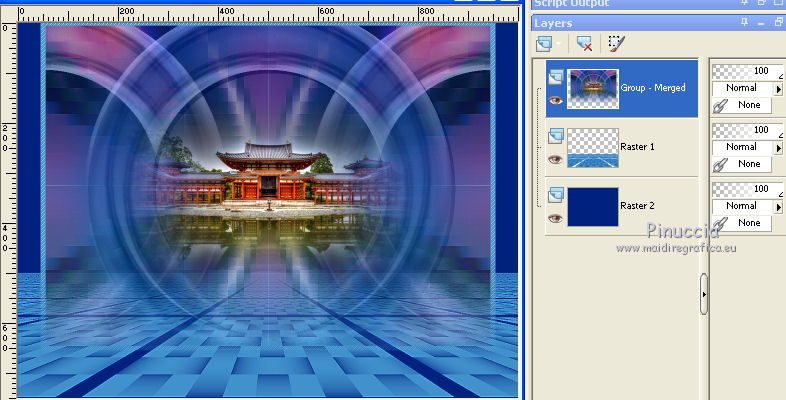This screenshot has height=400, width=786.
Task: Select the 'Raster 1' layer name
Action: 637,147
